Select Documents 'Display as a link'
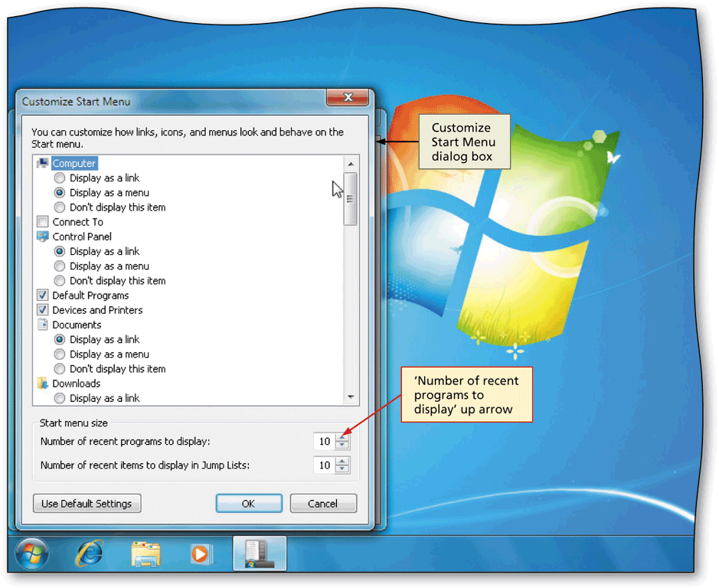 pyautogui.click(x=60, y=339)
